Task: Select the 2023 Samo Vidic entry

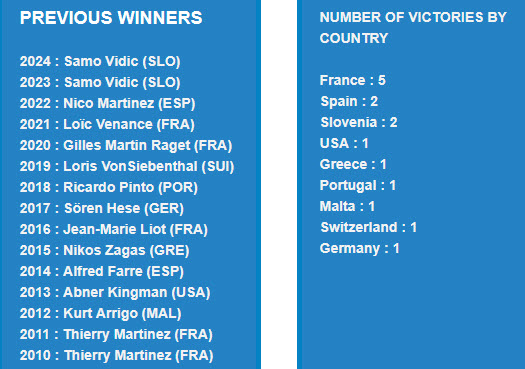Action: [x=100, y=83]
